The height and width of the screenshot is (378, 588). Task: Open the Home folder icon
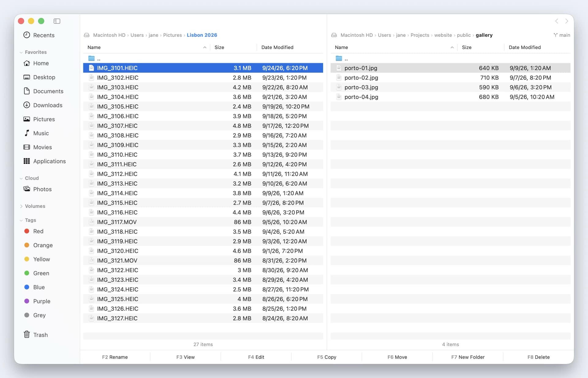pos(27,63)
